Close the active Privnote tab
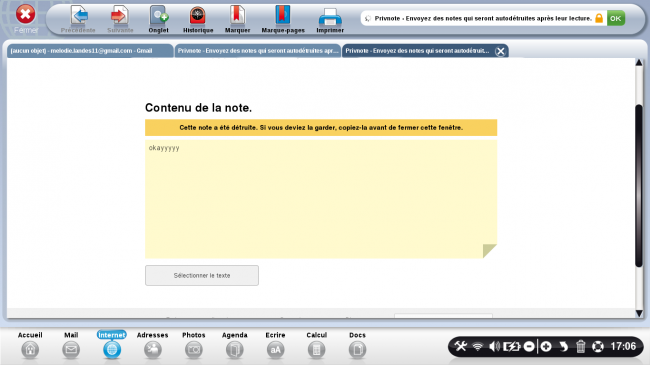The width and height of the screenshot is (650, 365). tap(500, 51)
